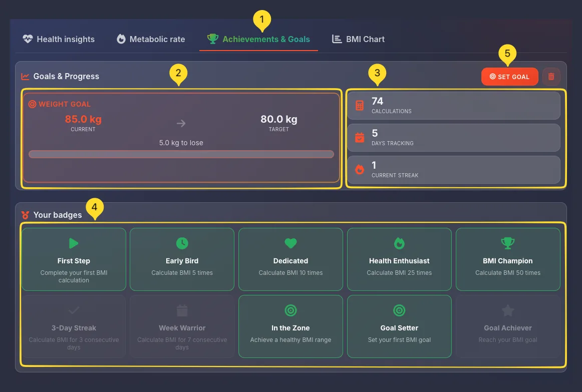Click the flame icon next to current streak
Screen dimensions: 582x392
point(360,169)
